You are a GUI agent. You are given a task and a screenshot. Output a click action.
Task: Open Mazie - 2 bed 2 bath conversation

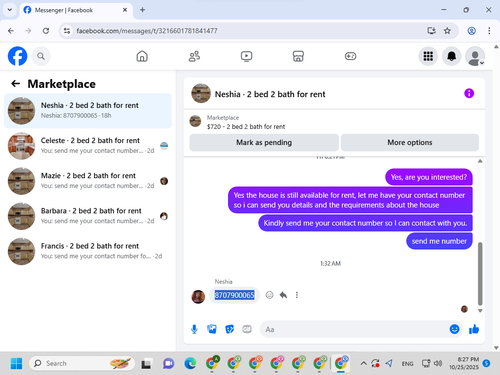point(88,181)
